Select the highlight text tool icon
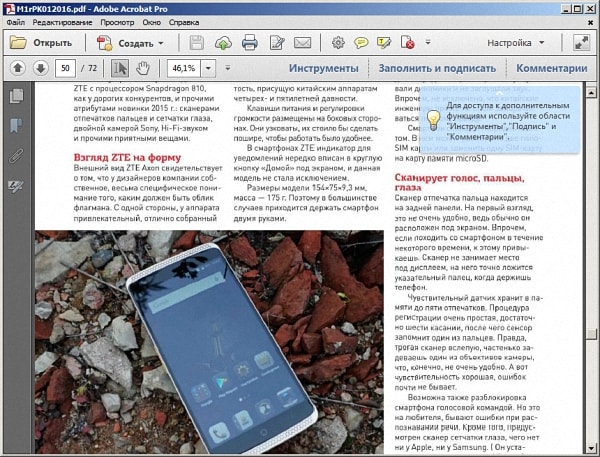Image resolution: width=600 pixels, height=457 pixels. (x=384, y=42)
